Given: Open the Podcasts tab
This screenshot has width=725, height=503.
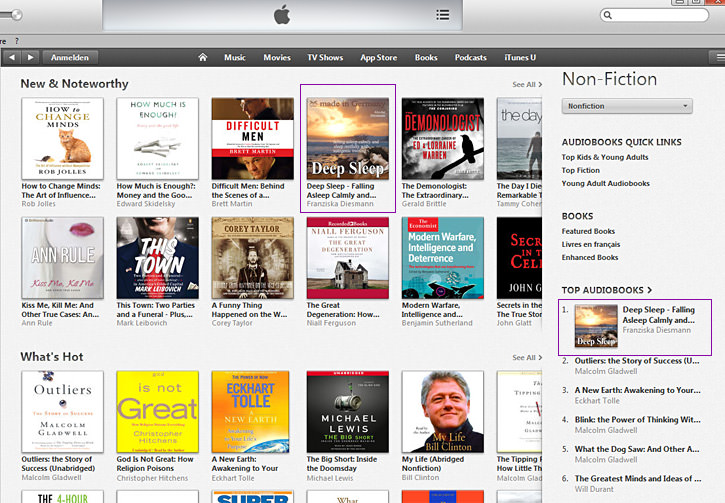Looking at the screenshot, I should (x=470, y=57).
